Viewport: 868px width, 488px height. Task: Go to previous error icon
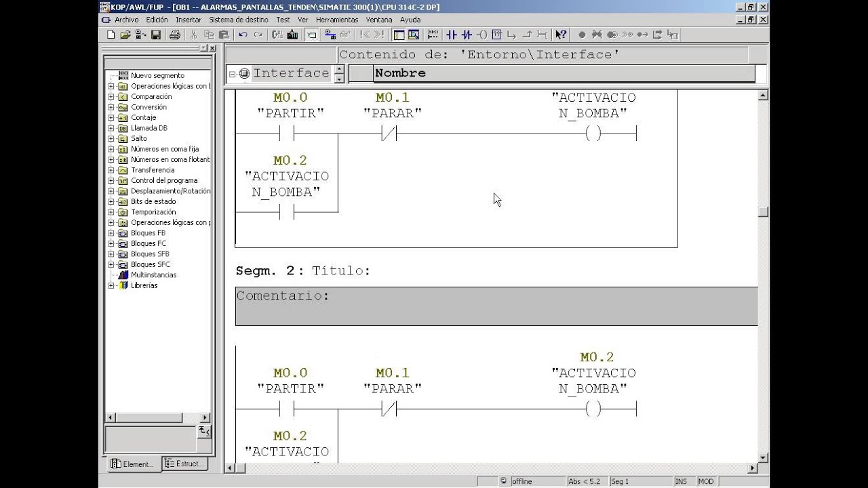(365, 35)
